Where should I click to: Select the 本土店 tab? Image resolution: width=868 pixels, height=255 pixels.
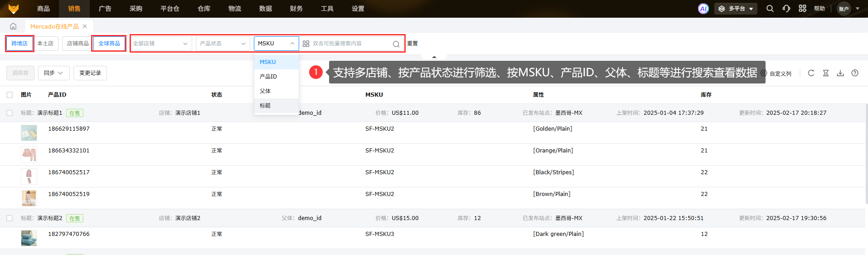[x=45, y=44]
